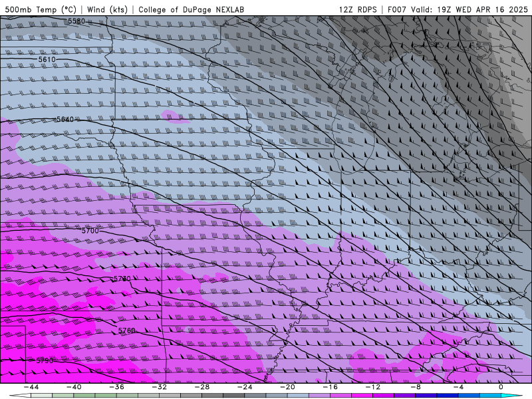Click the -4 colorbar tick label

pos(458,387)
